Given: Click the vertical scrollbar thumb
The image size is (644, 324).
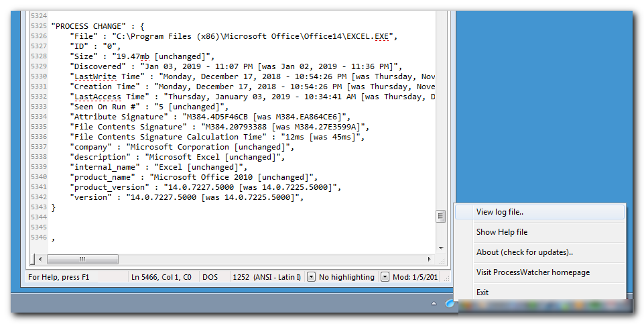Looking at the screenshot, I should (x=441, y=216).
